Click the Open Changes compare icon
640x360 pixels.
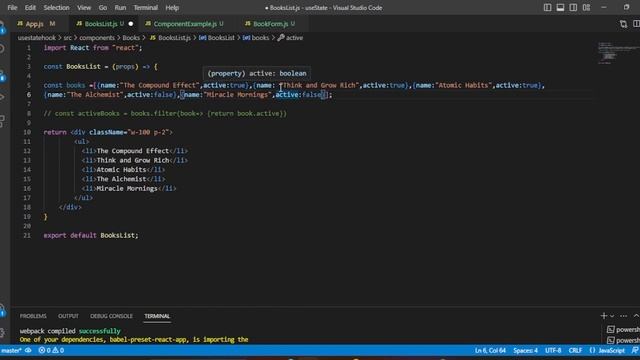pyautogui.click(x=623, y=24)
